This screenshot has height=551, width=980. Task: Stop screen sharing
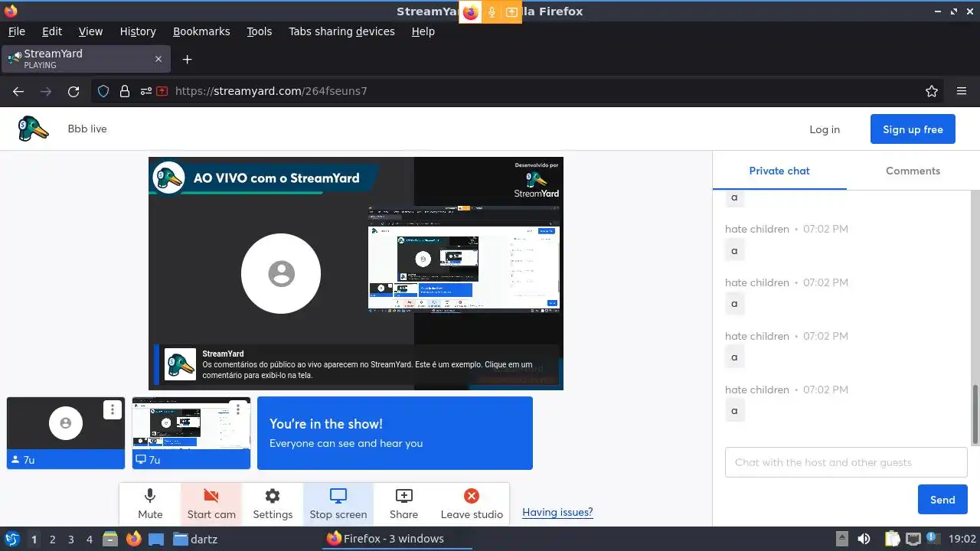pyautogui.click(x=338, y=504)
